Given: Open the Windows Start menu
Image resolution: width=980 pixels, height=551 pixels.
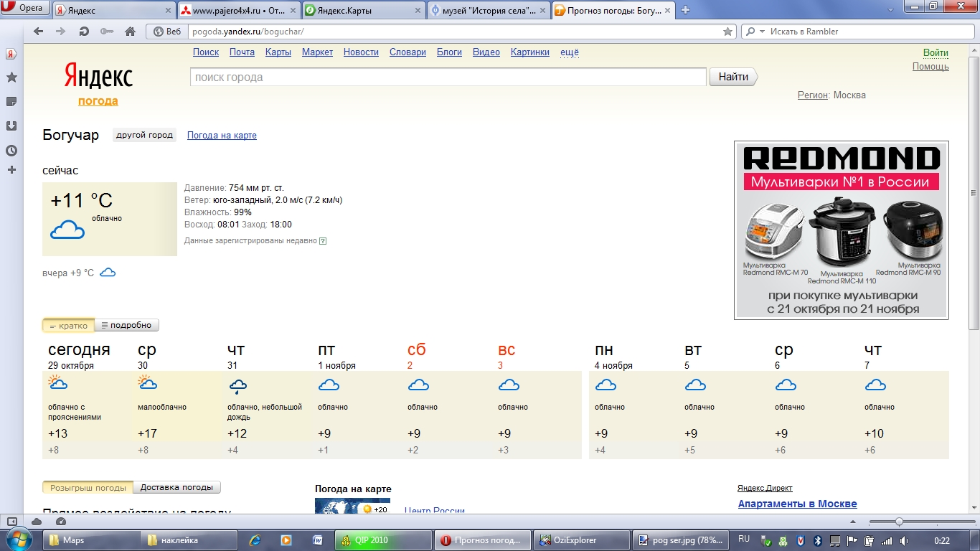Looking at the screenshot, I should coord(17,540).
